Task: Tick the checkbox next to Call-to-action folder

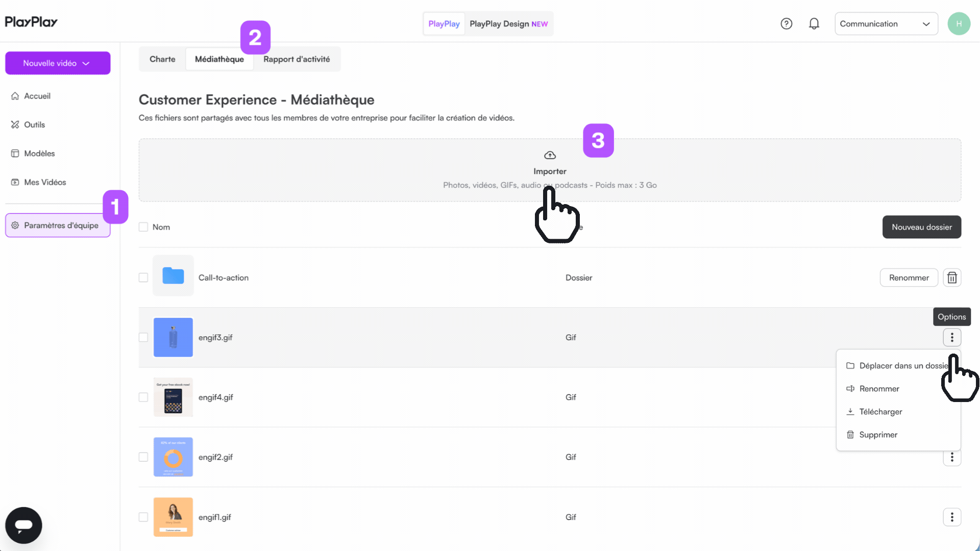Action: pos(143,278)
